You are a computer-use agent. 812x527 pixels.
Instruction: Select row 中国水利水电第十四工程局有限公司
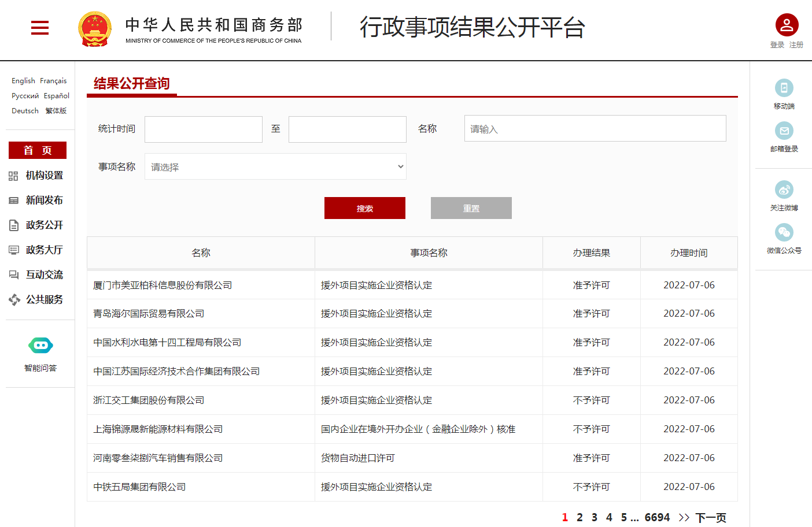click(412, 343)
